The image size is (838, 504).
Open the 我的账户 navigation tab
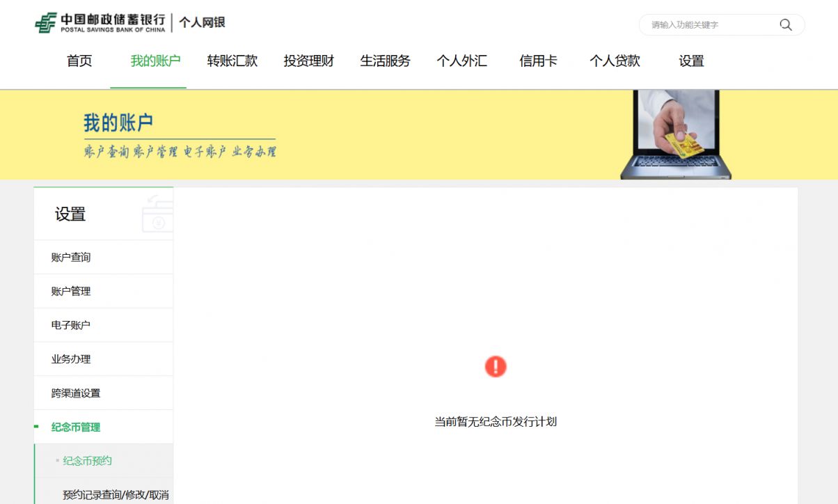pyautogui.click(x=155, y=61)
